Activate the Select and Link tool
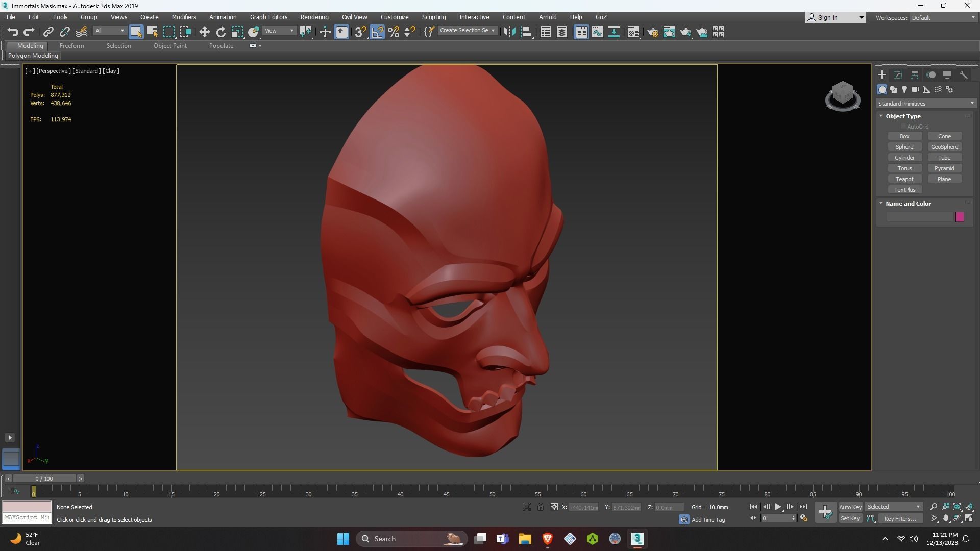The width and height of the screenshot is (980, 551). (48, 32)
